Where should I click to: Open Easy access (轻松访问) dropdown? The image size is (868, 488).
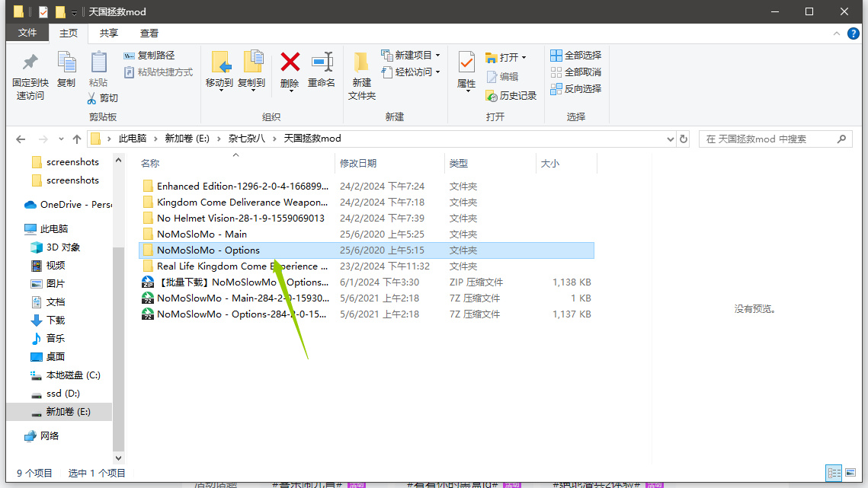tap(411, 72)
